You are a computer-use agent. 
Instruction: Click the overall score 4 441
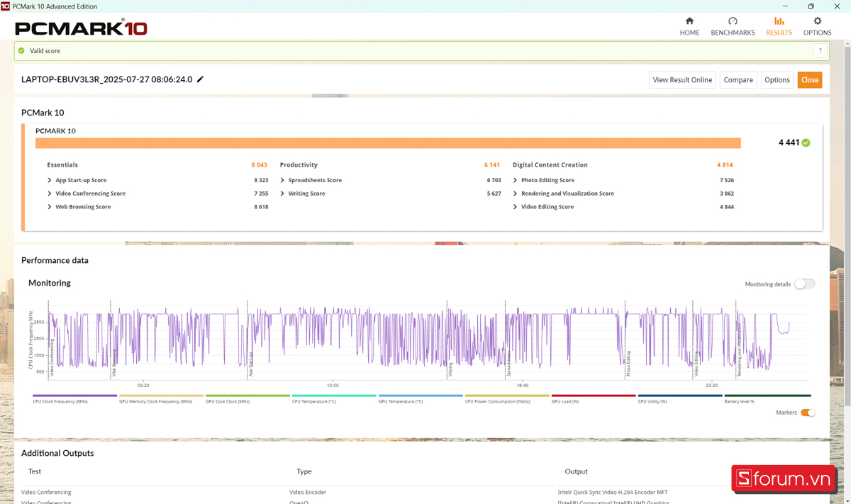789,142
